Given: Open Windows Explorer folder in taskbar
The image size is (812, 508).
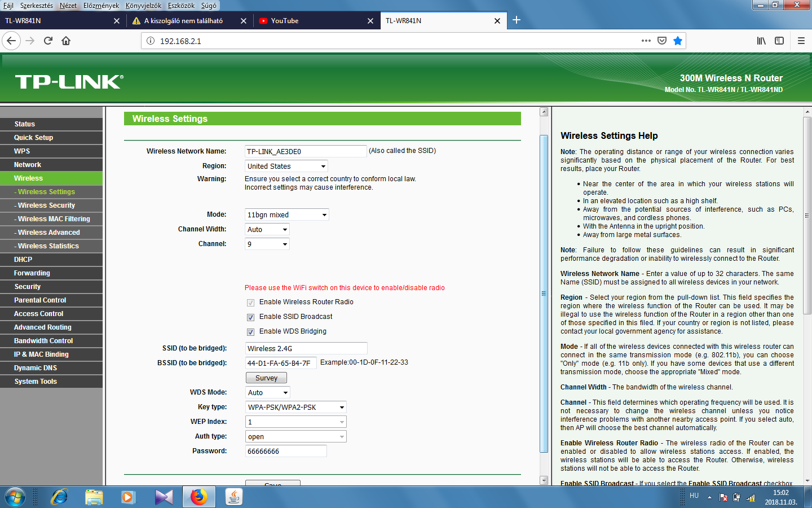Looking at the screenshot, I should (x=94, y=497).
